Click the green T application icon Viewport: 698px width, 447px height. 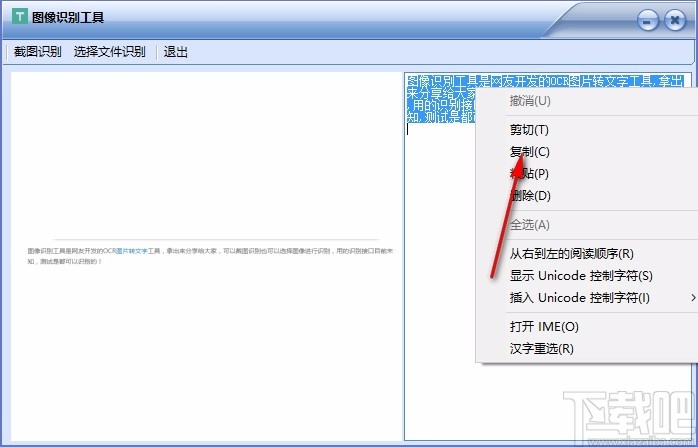click(x=20, y=17)
